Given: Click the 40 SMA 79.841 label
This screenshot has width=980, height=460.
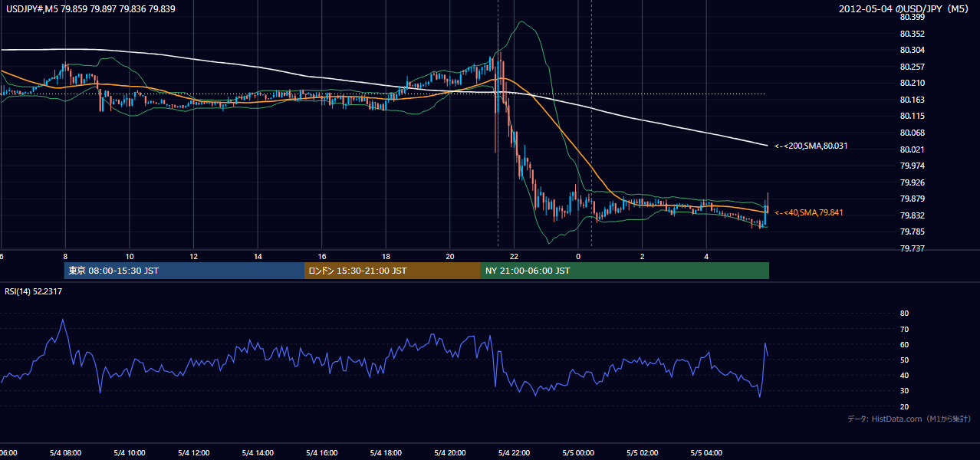Looking at the screenshot, I should pyautogui.click(x=808, y=212).
